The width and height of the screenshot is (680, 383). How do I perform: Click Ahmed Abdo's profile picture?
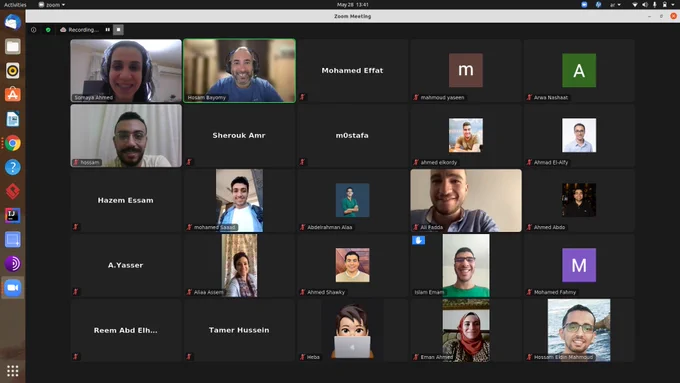tap(579, 200)
